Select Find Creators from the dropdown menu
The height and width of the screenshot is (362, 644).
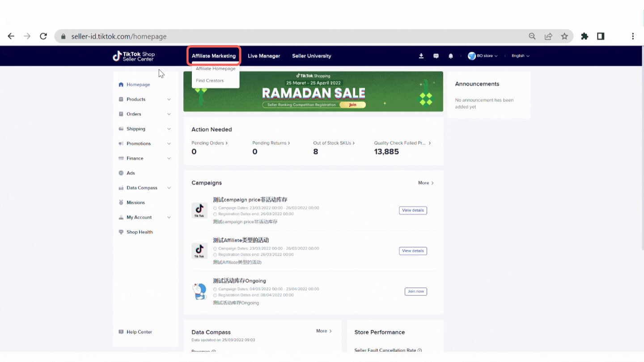click(x=210, y=80)
